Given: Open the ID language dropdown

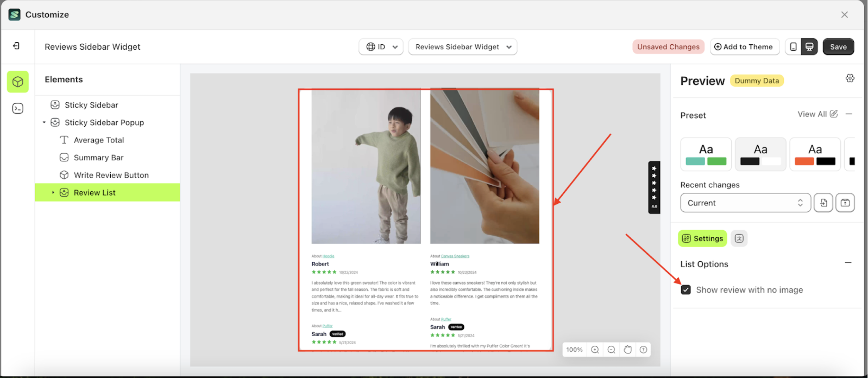Looking at the screenshot, I should 381,47.
